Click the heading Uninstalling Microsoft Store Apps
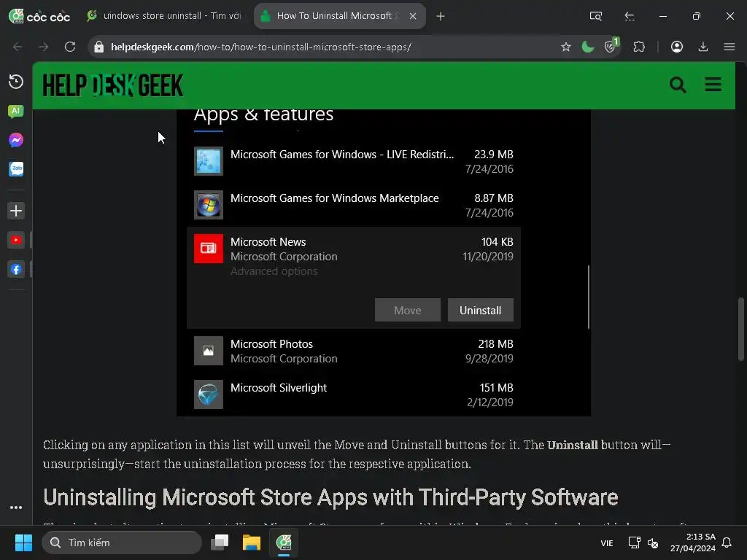 [330, 497]
